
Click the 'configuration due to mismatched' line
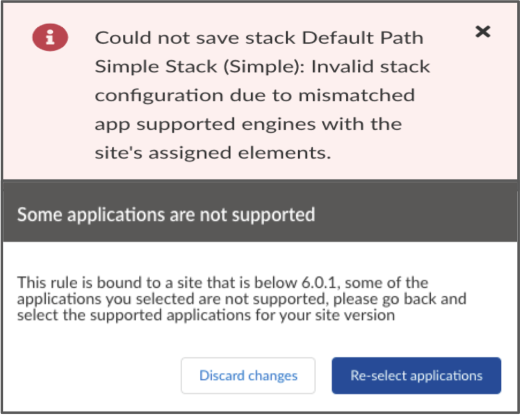pyautogui.click(x=255, y=95)
